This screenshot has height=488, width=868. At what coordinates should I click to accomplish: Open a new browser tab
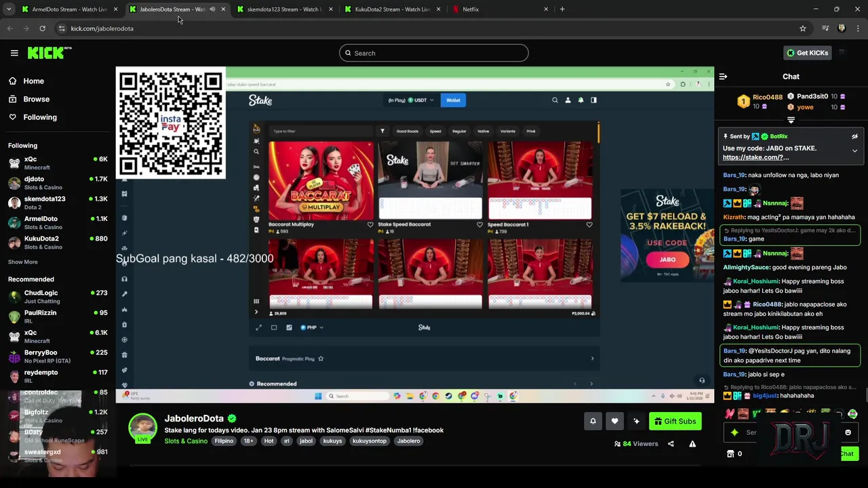562,9
